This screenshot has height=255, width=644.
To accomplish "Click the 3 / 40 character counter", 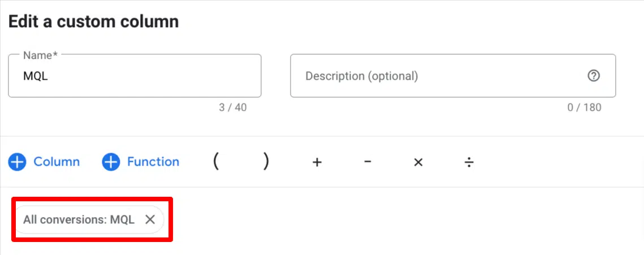I will [232, 107].
